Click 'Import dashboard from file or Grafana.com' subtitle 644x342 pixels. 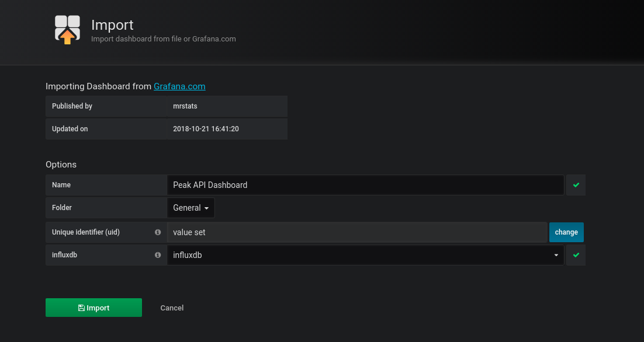(x=164, y=39)
